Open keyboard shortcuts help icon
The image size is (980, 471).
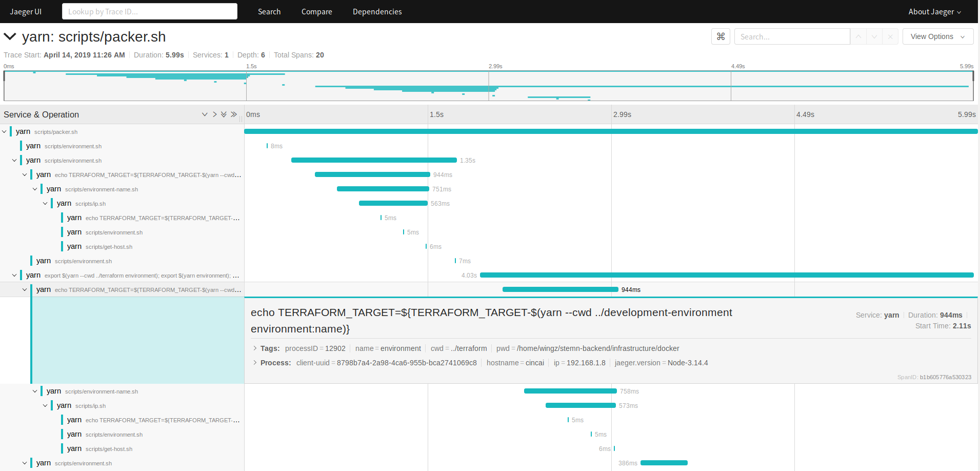(721, 36)
